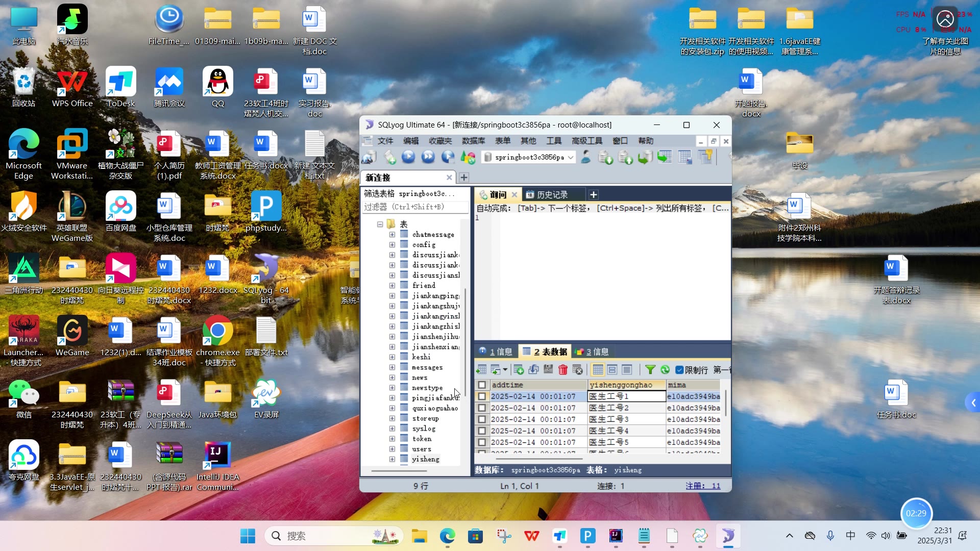This screenshot has height=551, width=980.
Task: Check the row checkbox for 医生工号3
Action: (481, 419)
